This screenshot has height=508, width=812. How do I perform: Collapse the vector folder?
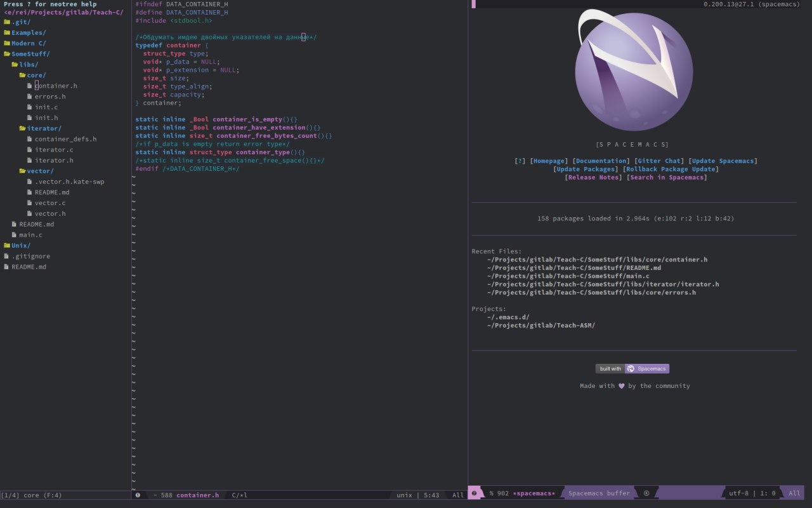coord(36,171)
